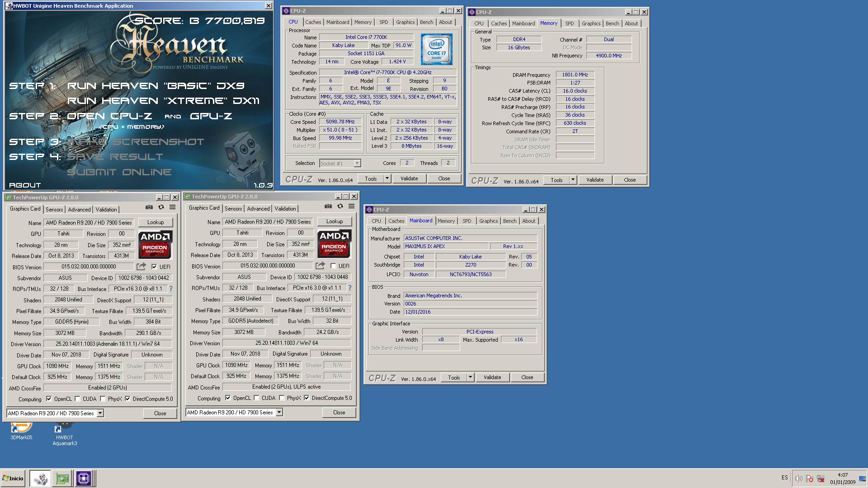This screenshot has height=488, width=868.
Task: Click the GPU name field in left GPU-Z
Action: click(x=89, y=223)
